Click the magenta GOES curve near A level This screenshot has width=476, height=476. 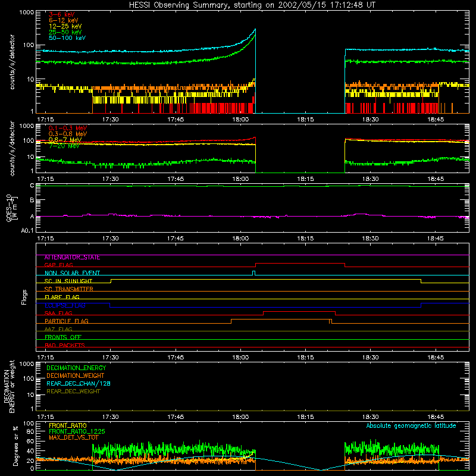(x=252, y=217)
